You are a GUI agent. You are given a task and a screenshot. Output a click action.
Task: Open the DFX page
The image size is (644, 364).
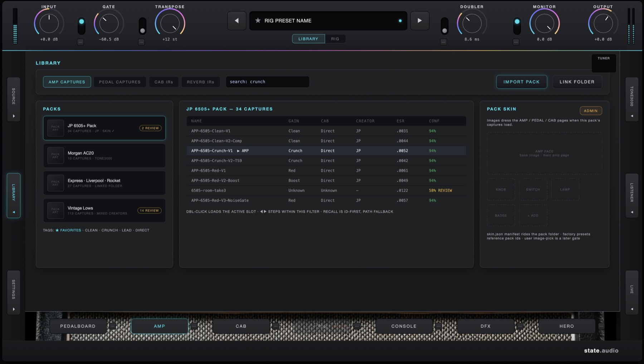pos(486,326)
